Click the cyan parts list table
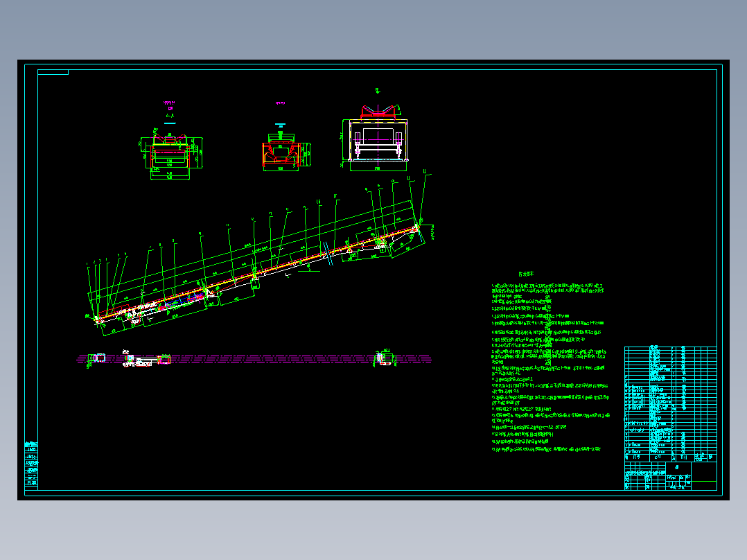The width and height of the screenshot is (747, 560). [670, 403]
